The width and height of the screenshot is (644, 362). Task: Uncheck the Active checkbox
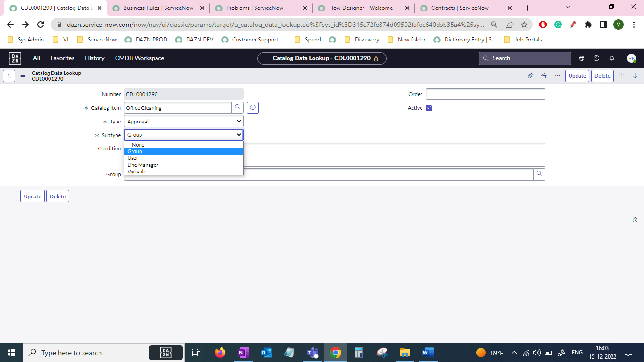429,108
